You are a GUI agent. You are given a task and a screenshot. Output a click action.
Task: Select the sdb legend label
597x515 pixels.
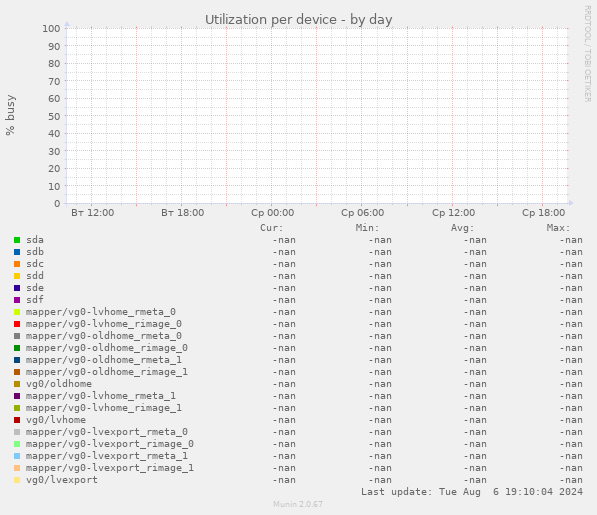coord(35,252)
